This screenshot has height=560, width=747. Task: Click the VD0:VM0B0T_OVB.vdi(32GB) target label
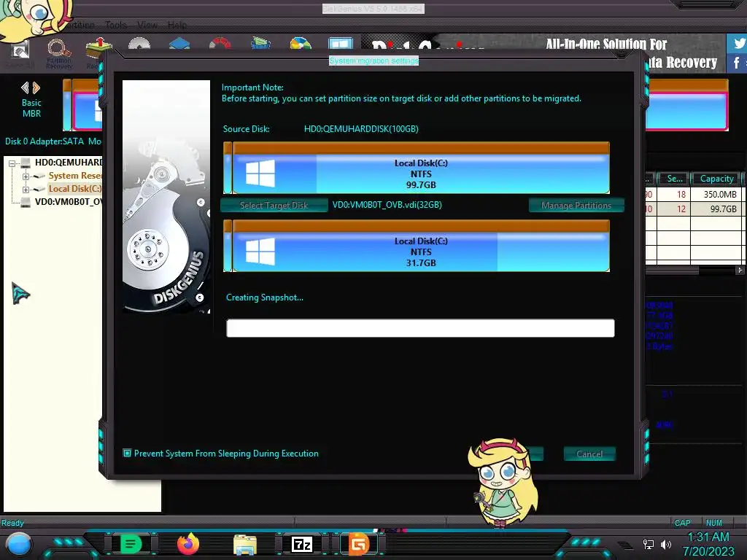point(387,205)
